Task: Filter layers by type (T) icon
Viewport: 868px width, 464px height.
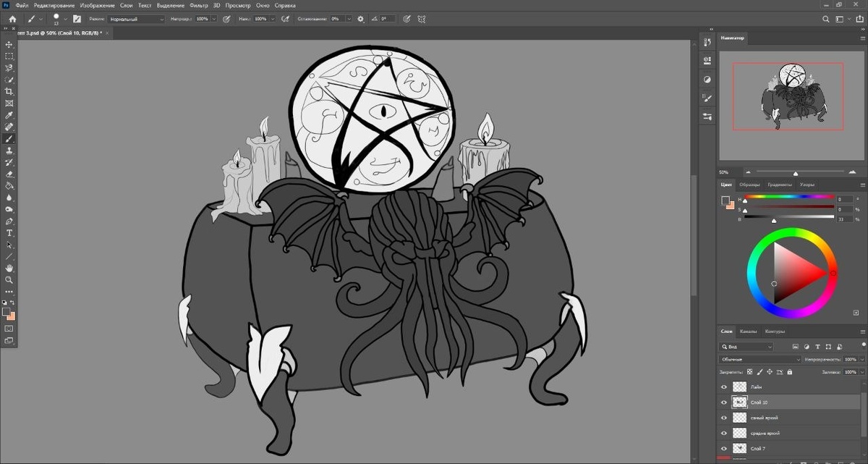Action: [817, 347]
